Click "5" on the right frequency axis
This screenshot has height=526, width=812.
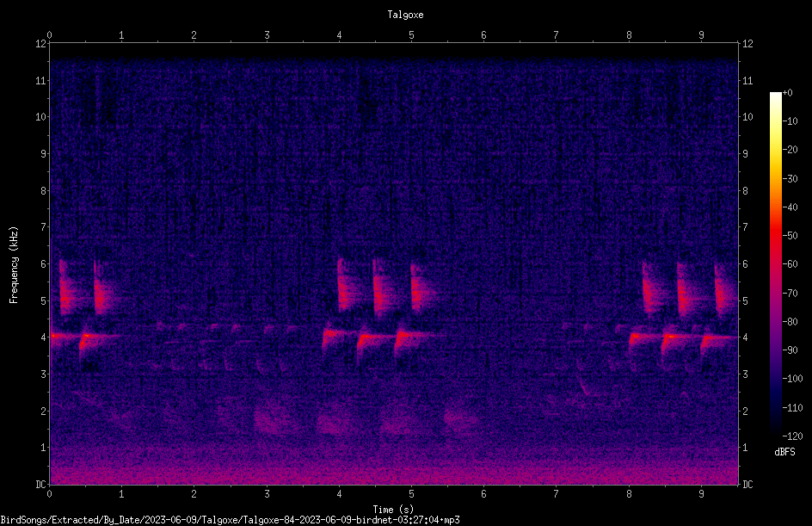point(745,300)
